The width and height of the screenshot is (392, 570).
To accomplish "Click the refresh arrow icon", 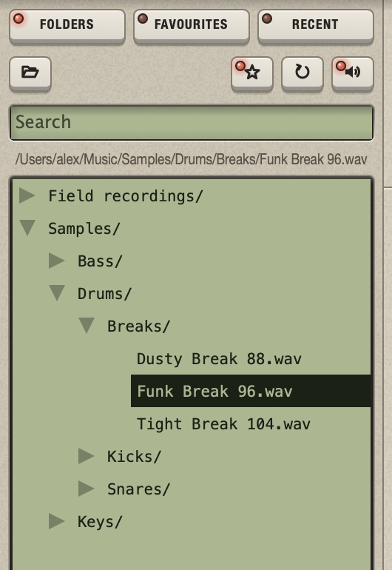I will [x=303, y=73].
